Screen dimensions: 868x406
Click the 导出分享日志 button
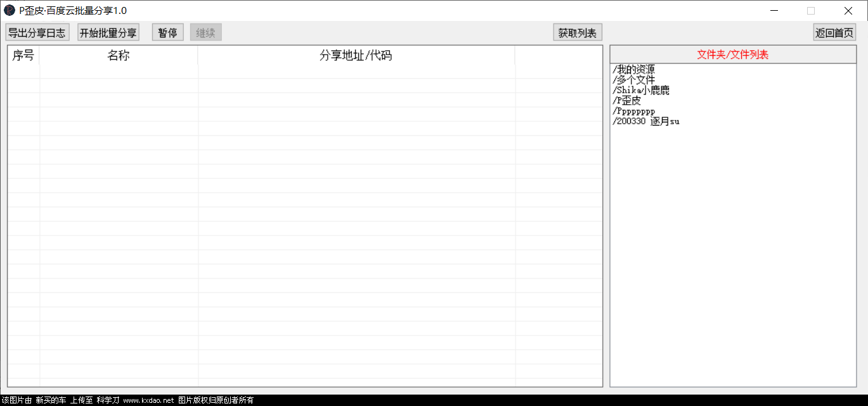(x=37, y=33)
